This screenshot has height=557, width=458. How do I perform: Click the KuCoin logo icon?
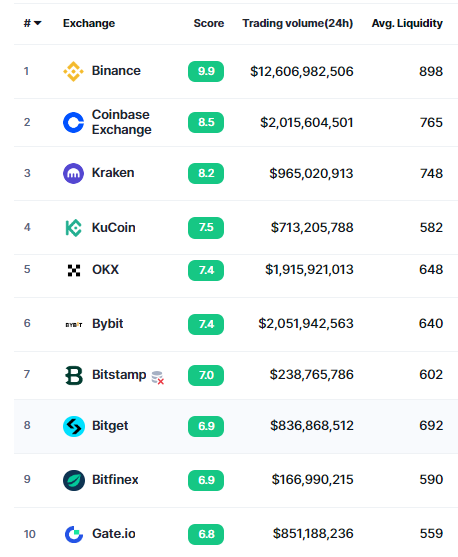click(74, 228)
